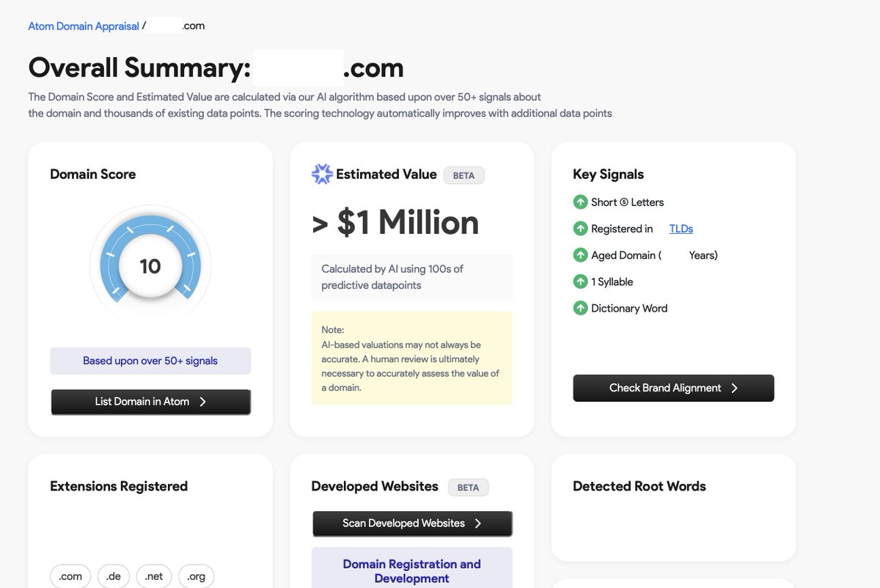Click the green arrow beside 1 Syllable
Viewport: 880px width, 588px height.
[580, 282]
